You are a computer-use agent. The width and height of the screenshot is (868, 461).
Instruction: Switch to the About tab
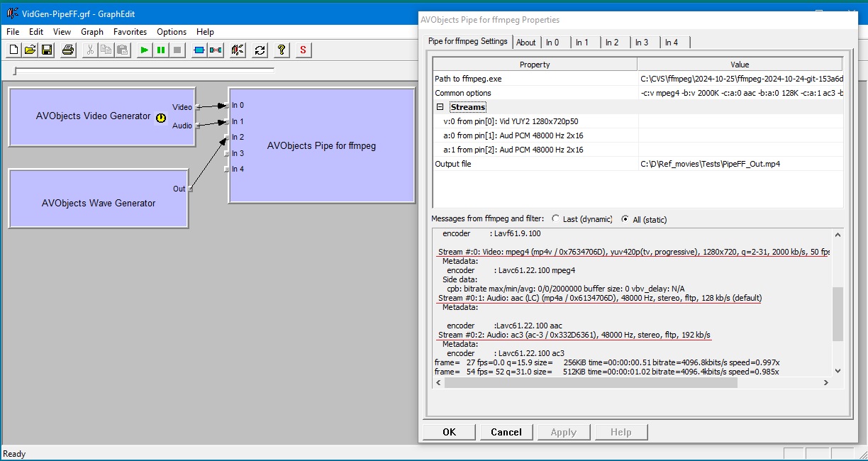[x=526, y=42]
